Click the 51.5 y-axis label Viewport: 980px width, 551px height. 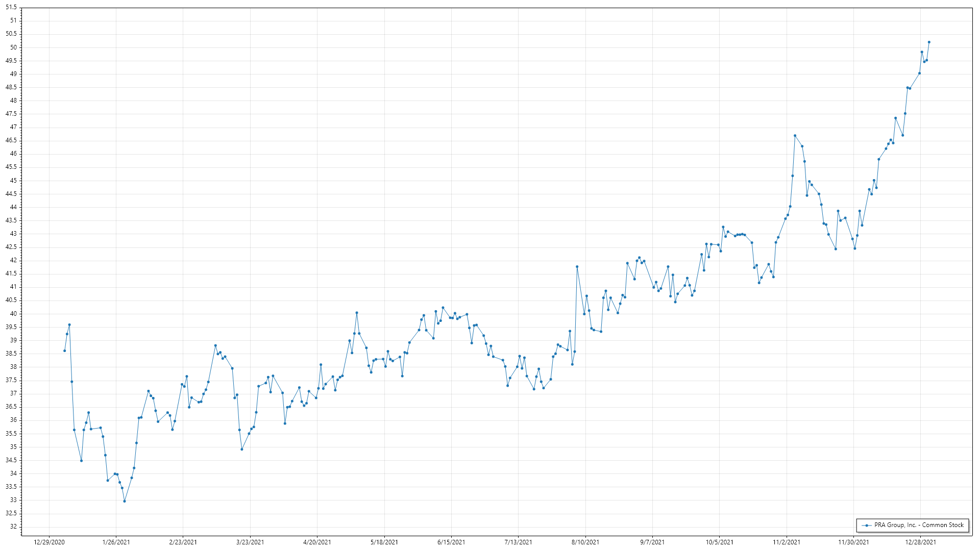point(11,7)
